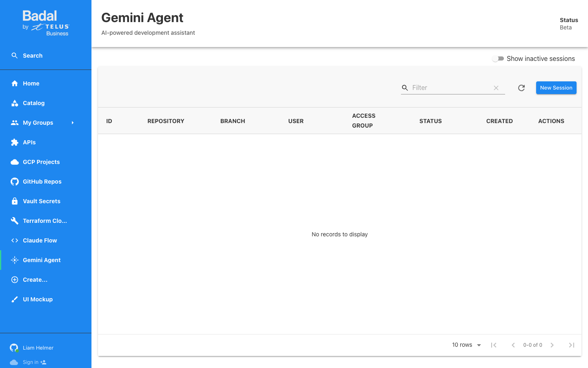
Task: Go to first page of results
Action: [494, 345]
